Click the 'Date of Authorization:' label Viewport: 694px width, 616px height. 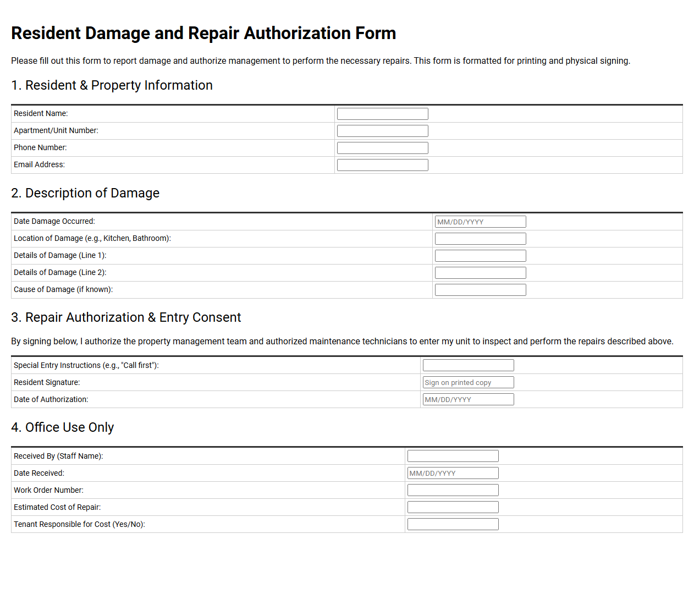click(x=51, y=399)
